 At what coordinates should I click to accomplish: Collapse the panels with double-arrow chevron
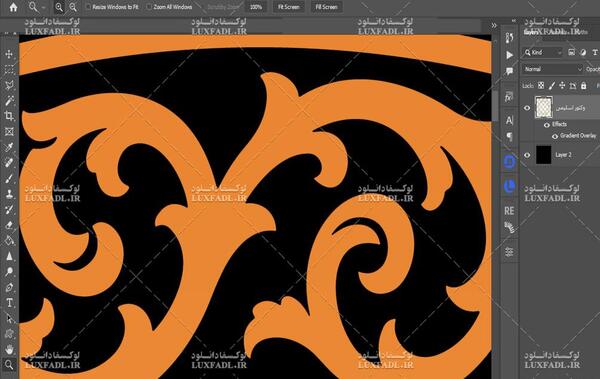pos(494,25)
